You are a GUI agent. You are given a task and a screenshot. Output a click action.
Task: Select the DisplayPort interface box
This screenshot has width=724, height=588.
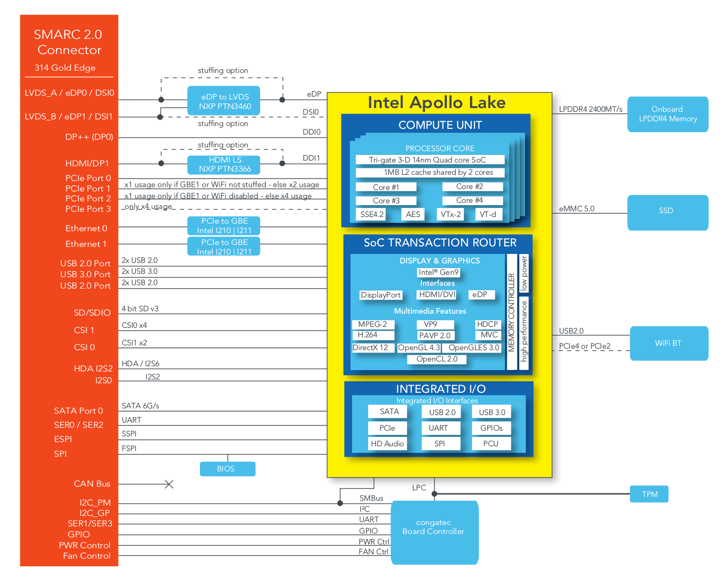tap(381, 295)
